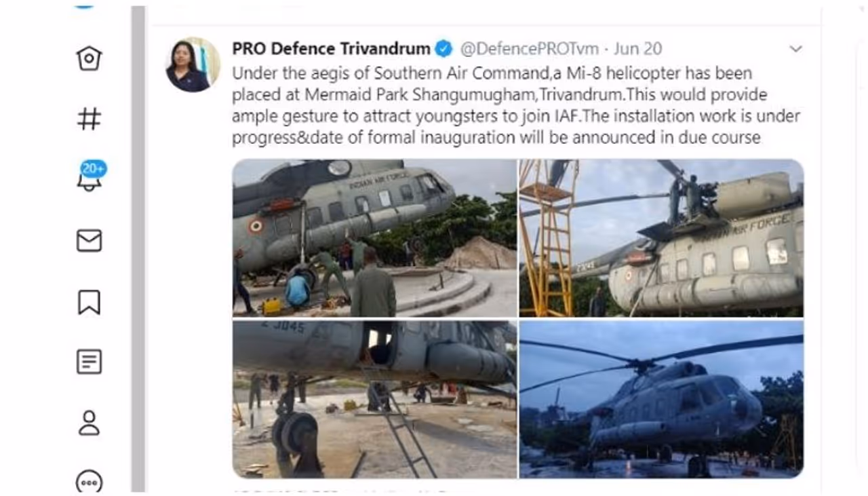Open bottom-right dusk helicopter photo

(x=661, y=399)
